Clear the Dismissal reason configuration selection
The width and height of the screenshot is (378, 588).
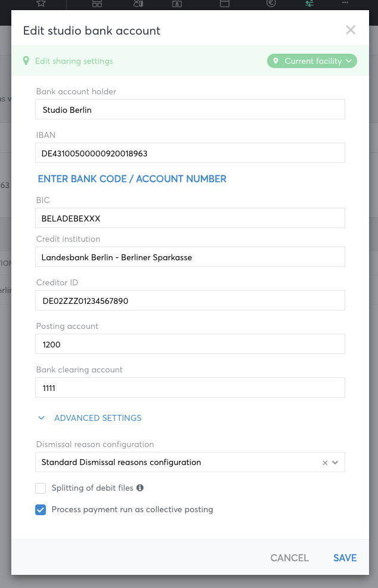coord(325,463)
